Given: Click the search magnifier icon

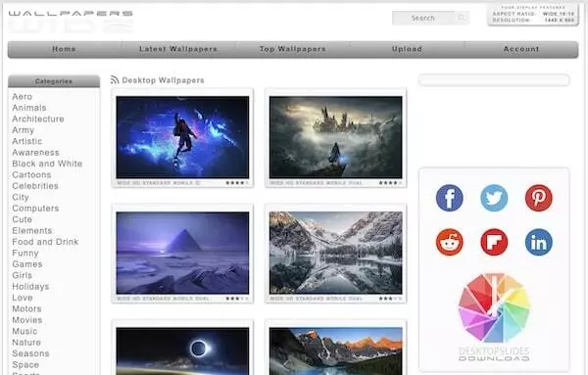Looking at the screenshot, I should click(x=462, y=18).
